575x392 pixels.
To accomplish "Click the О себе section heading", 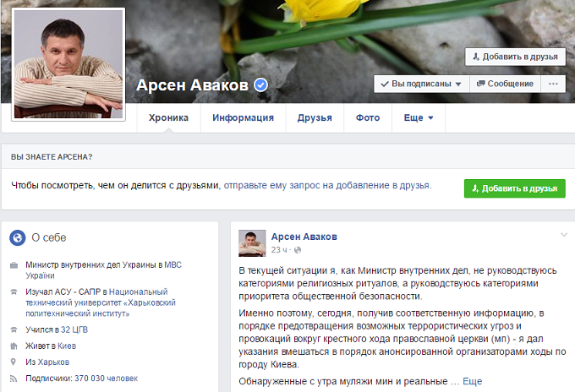I will [49, 237].
